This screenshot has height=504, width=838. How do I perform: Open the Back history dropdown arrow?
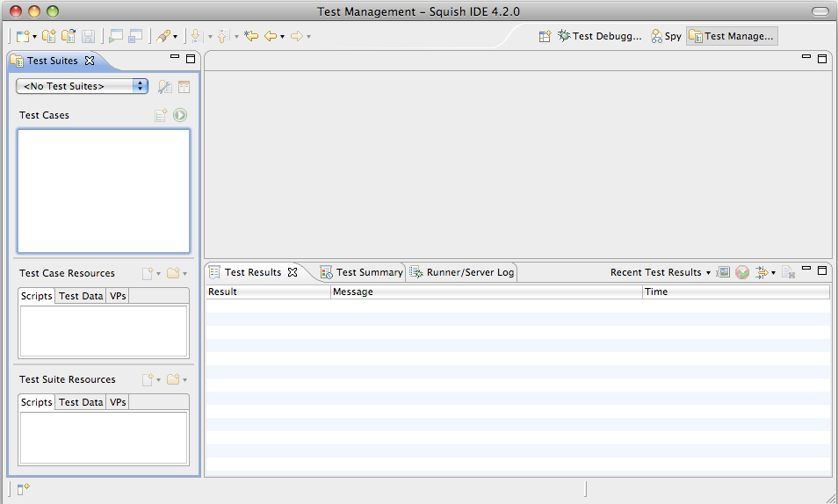click(x=282, y=37)
